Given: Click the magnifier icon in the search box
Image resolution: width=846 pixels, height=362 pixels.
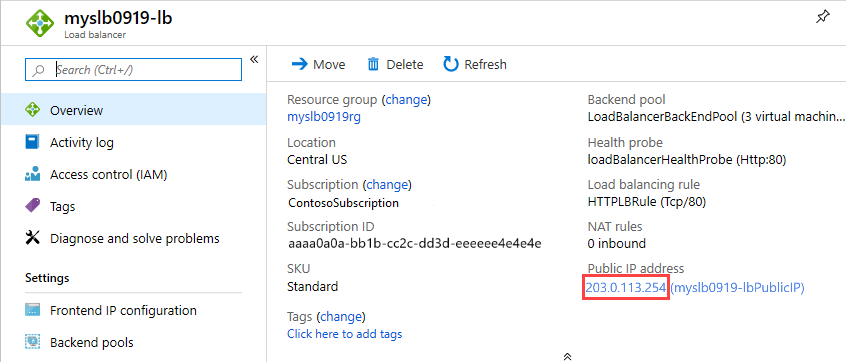Looking at the screenshot, I should tap(39, 70).
